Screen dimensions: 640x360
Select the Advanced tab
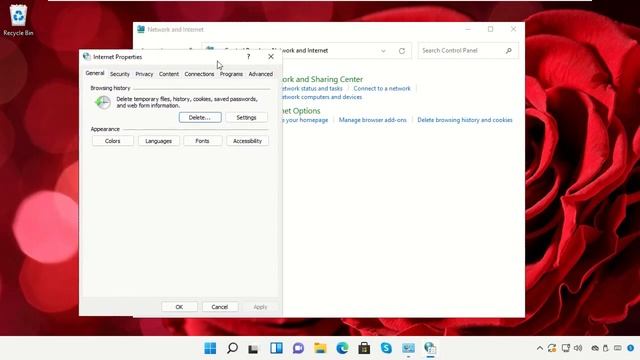click(x=260, y=74)
